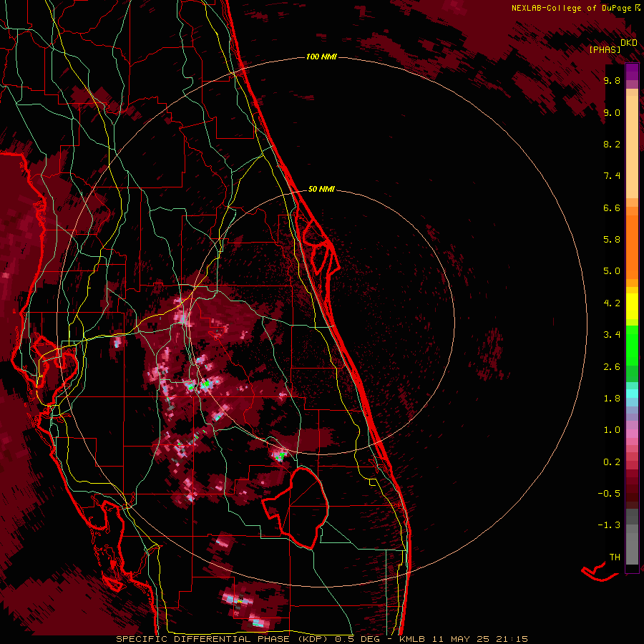The image size is (644, 644).
Task: Click the 1.8 scale value
Action: click(612, 399)
